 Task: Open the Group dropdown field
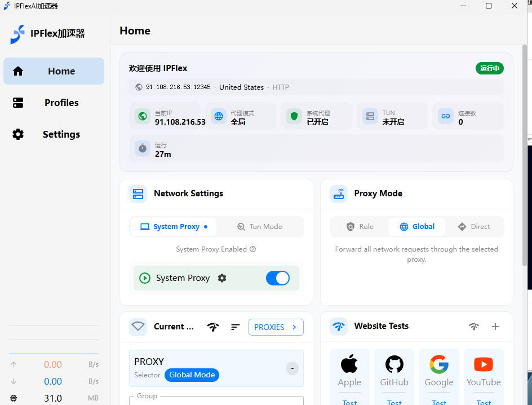pos(216,400)
